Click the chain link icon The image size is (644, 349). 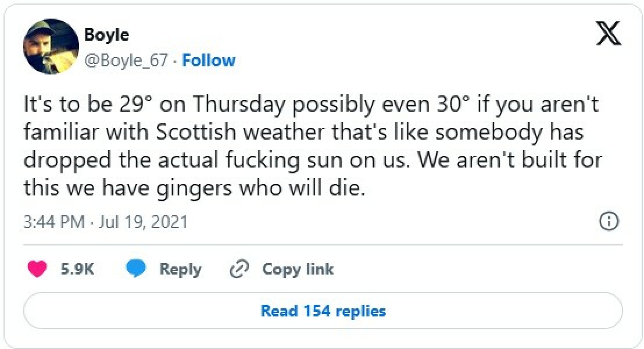point(239,269)
